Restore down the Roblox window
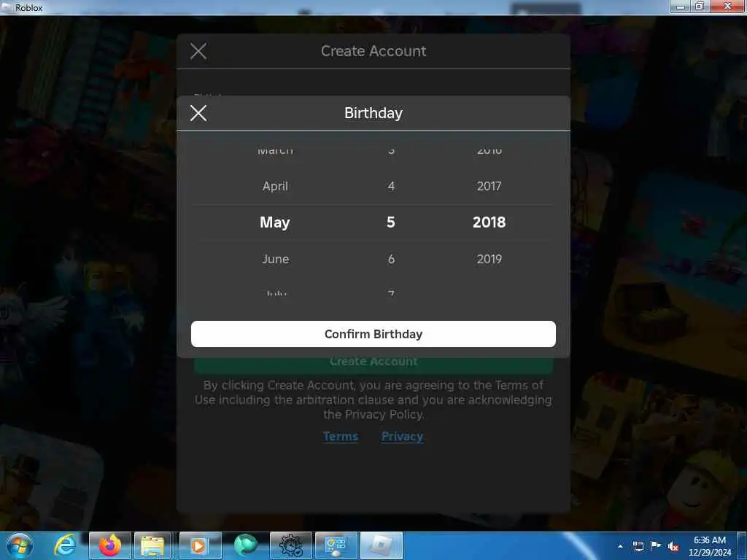The image size is (747, 560). click(x=700, y=7)
